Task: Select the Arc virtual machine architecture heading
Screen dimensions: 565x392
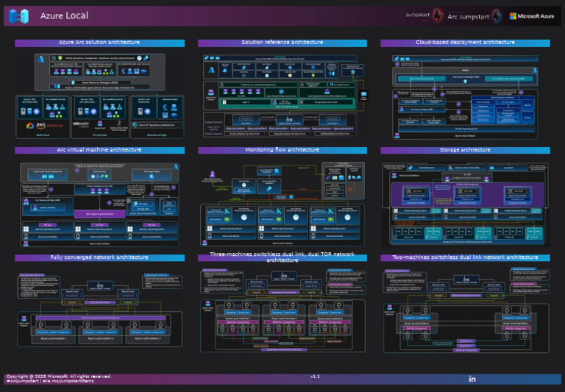Action: 99,150
